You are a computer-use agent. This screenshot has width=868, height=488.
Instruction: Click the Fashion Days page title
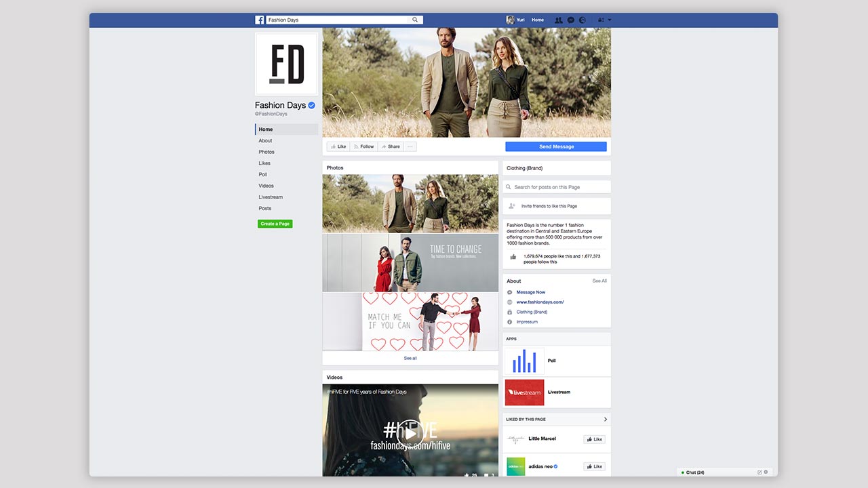pos(280,105)
